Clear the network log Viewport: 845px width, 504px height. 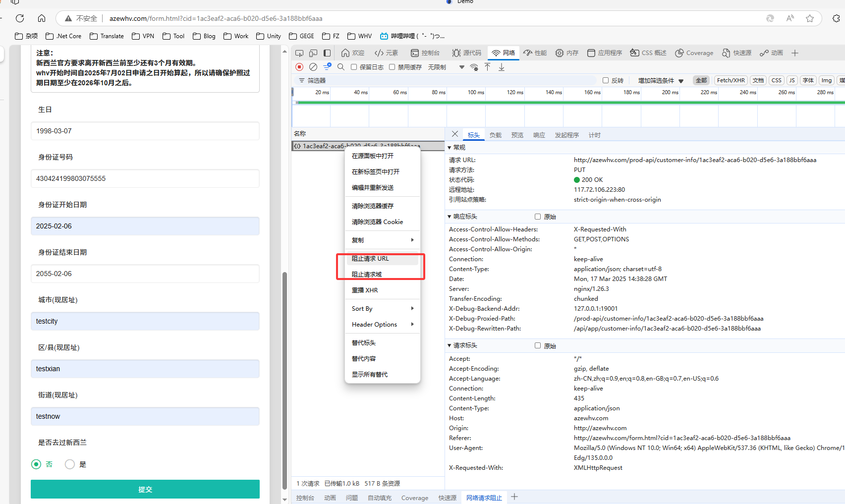pyautogui.click(x=313, y=67)
